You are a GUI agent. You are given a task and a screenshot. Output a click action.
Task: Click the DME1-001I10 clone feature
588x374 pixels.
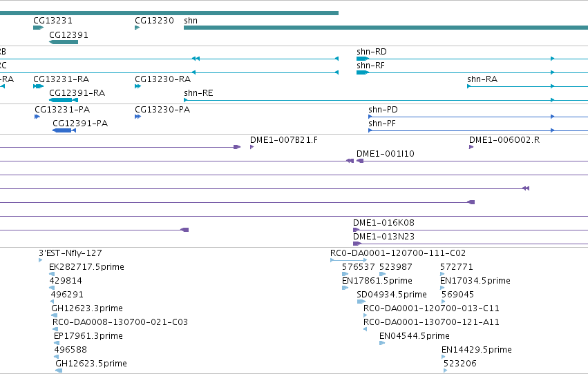(x=472, y=161)
